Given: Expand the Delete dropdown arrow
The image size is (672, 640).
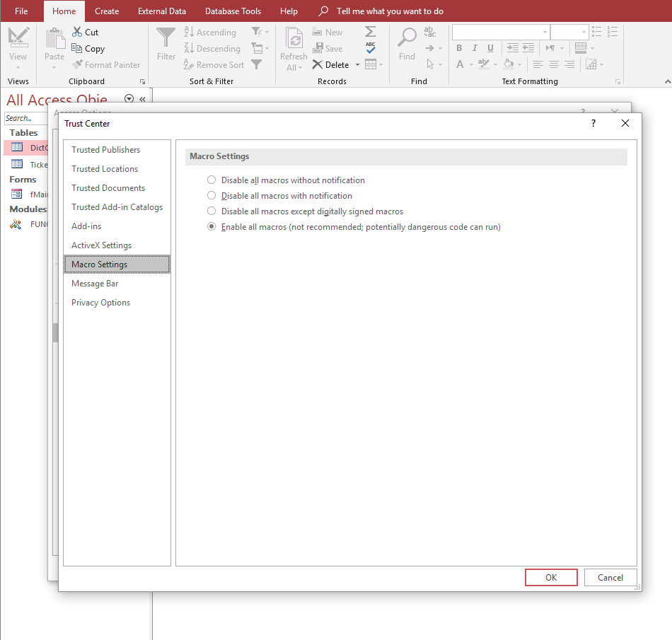Looking at the screenshot, I should pyautogui.click(x=357, y=64).
